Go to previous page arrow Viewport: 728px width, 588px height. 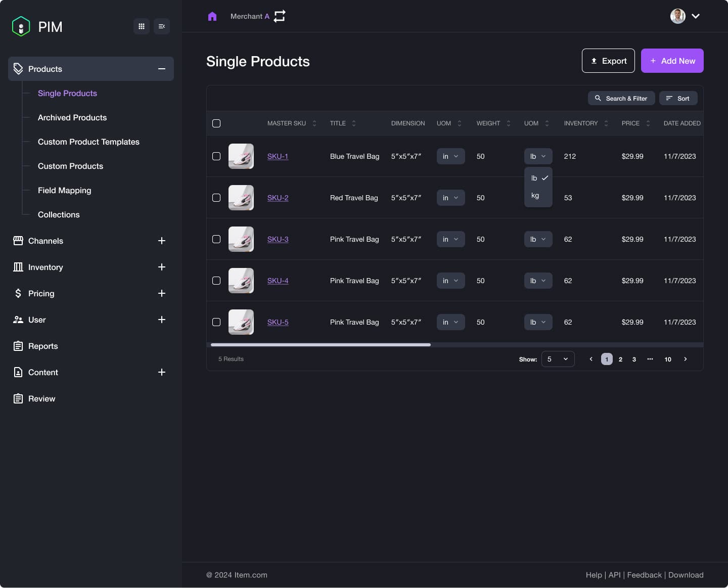pos(591,359)
